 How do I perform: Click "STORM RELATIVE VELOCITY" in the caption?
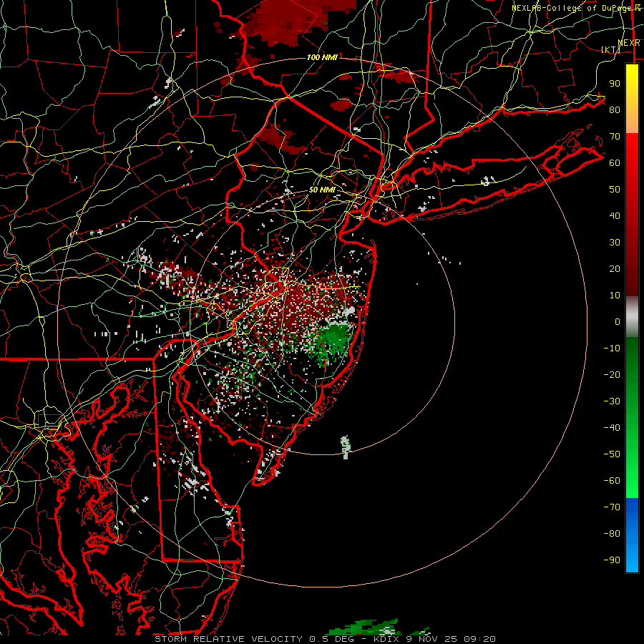point(230,639)
